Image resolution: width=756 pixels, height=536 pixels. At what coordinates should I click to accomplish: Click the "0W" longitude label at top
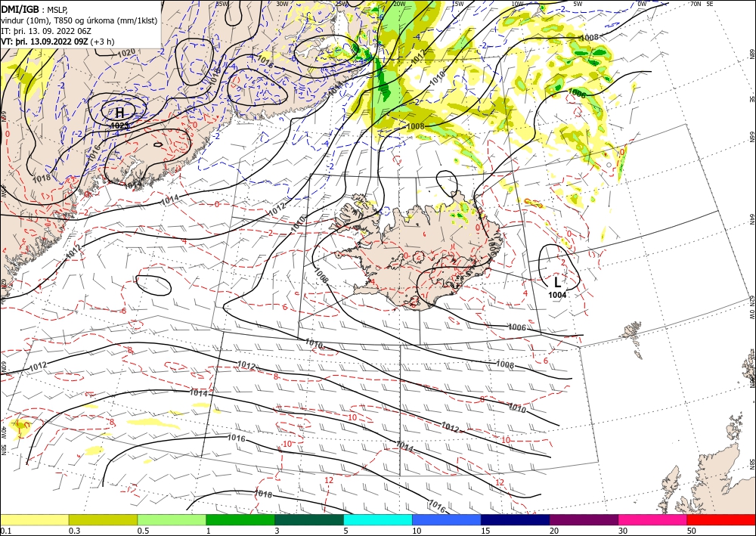(642, 4)
